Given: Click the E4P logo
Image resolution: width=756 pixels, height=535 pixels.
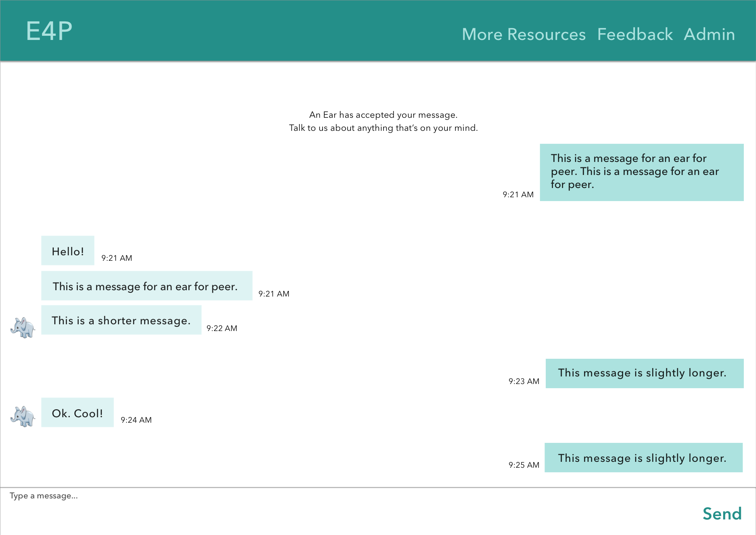Looking at the screenshot, I should 49,31.
